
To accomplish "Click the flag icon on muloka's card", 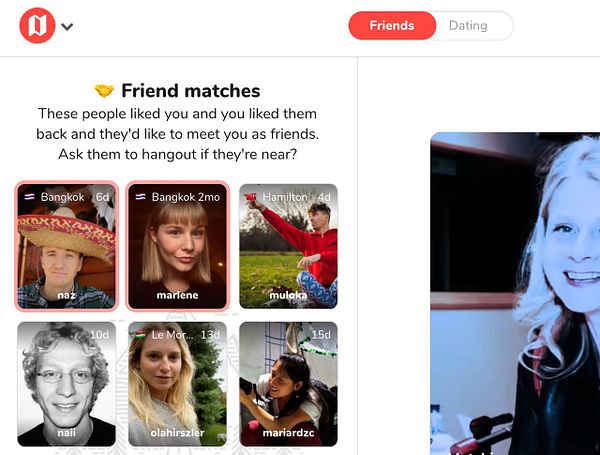I will point(251,197).
